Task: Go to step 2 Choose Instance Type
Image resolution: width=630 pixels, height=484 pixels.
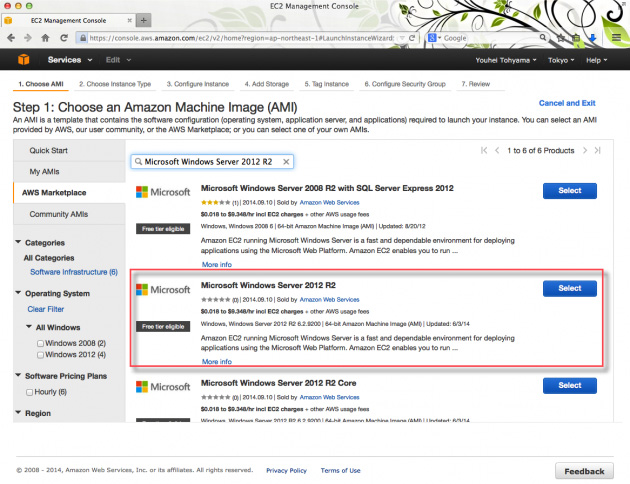Action: point(115,84)
